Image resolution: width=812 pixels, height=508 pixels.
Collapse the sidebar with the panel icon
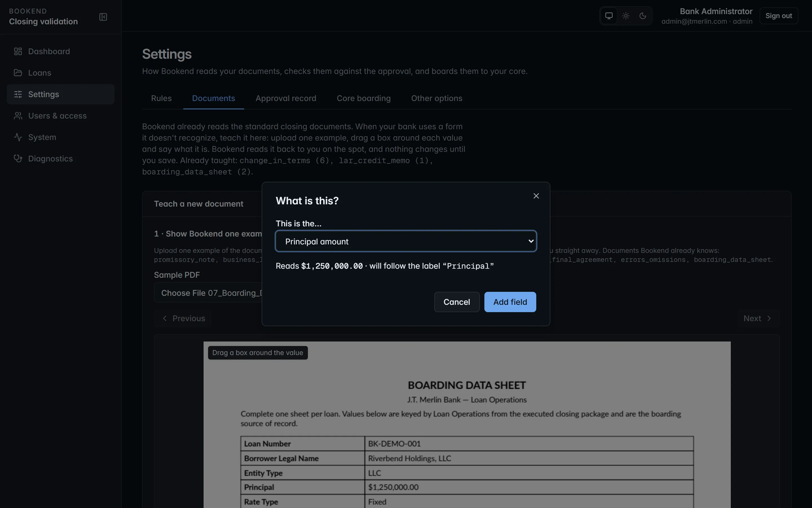click(x=103, y=17)
